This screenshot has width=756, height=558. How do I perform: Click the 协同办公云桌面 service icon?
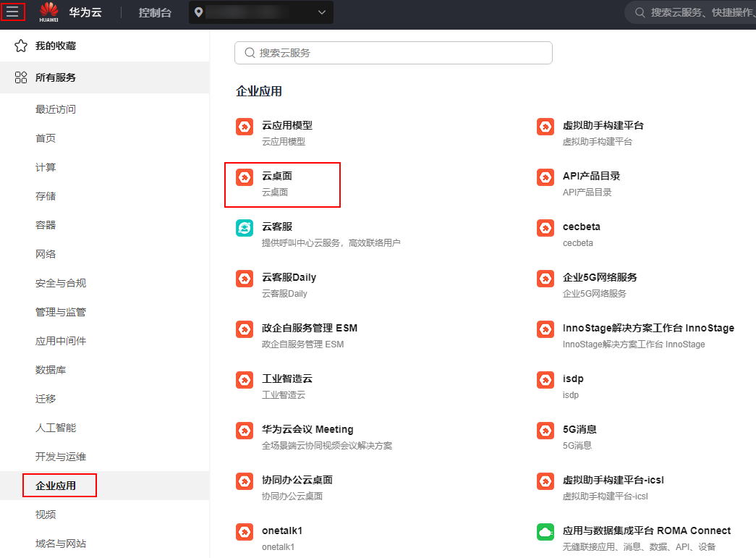click(245, 481)
